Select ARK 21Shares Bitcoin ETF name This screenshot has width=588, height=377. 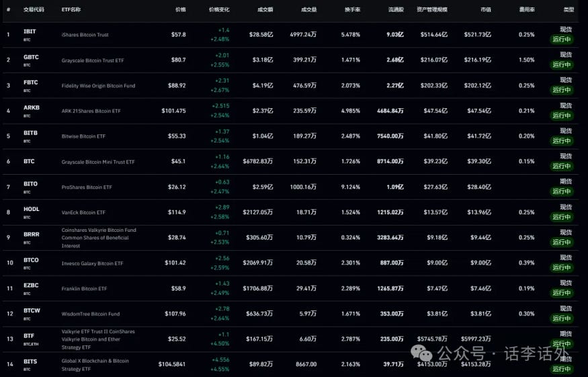tap(91, 111)
